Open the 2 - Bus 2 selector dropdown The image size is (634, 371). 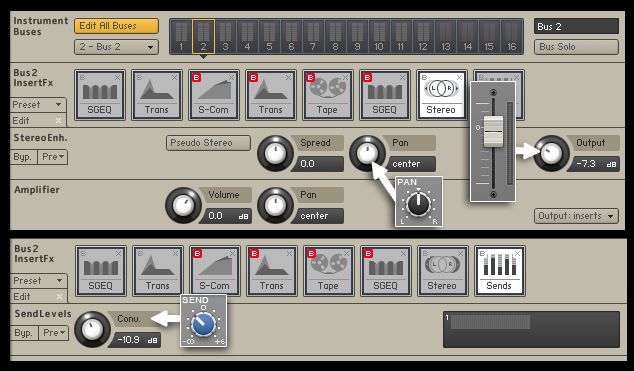click(116, 47)
